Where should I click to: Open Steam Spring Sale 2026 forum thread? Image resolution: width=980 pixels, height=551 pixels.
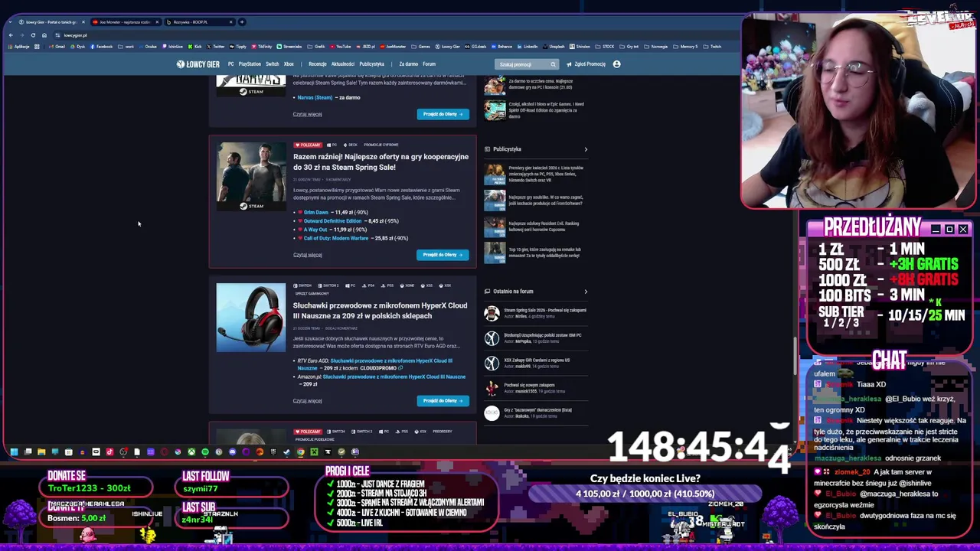pos(545,310)
